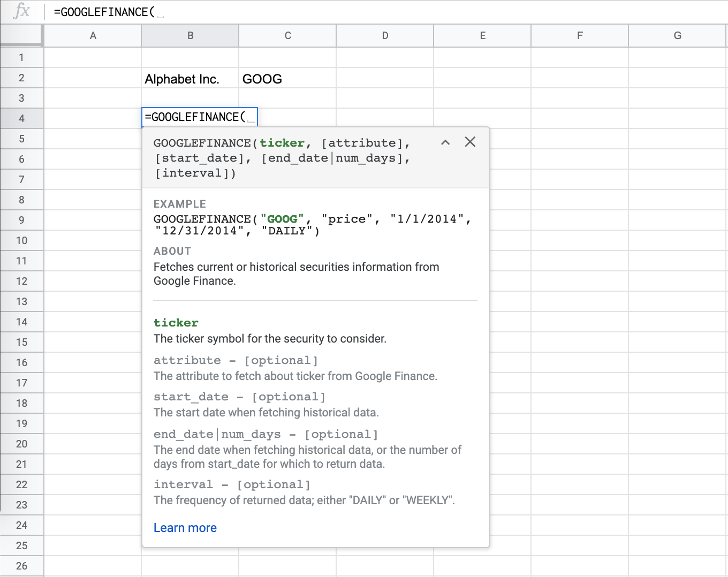Click the interval parameter label
The width and height of the screenshot is (728, 577).
(x=183, y=484)
